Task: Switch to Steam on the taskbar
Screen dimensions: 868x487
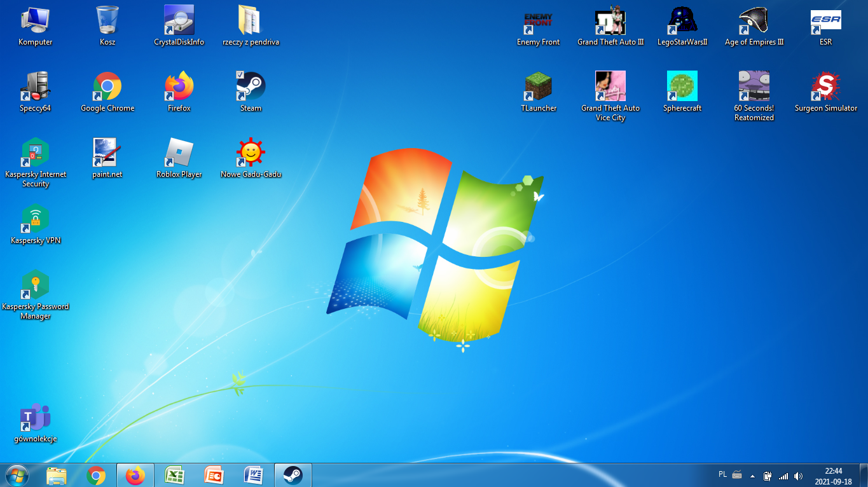Action: pos(293,475)
